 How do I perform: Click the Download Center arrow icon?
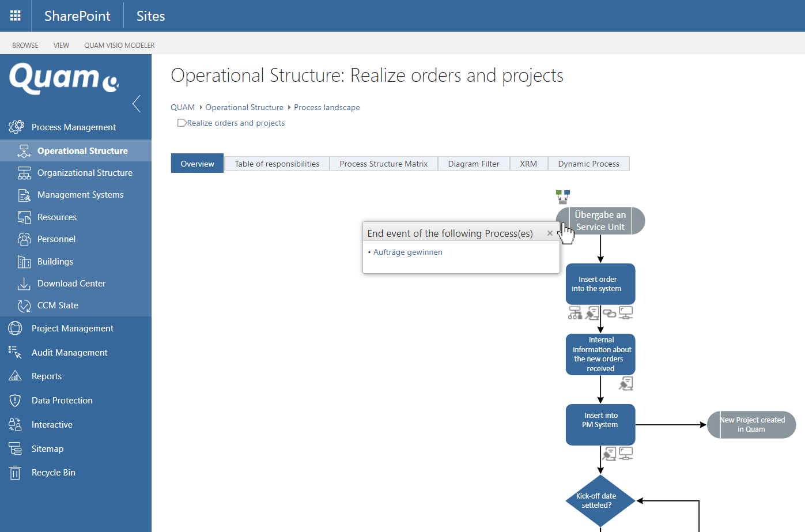point(24,284)
